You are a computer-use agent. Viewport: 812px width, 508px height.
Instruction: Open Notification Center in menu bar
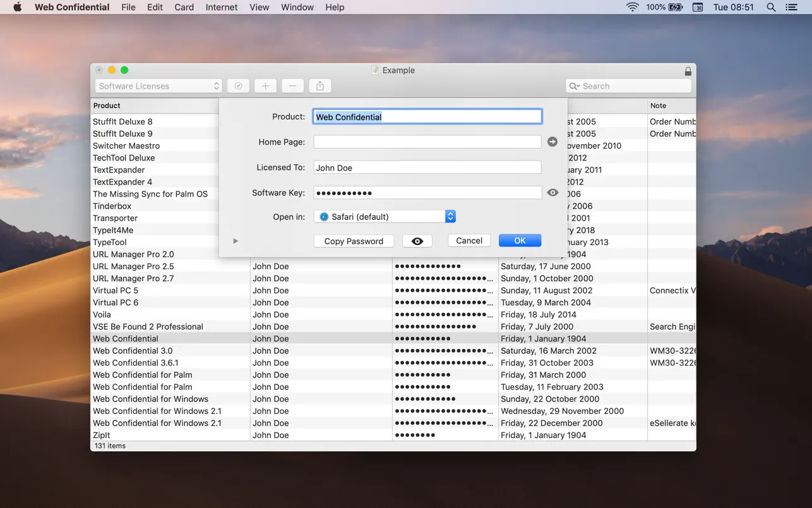pos(791,7)
